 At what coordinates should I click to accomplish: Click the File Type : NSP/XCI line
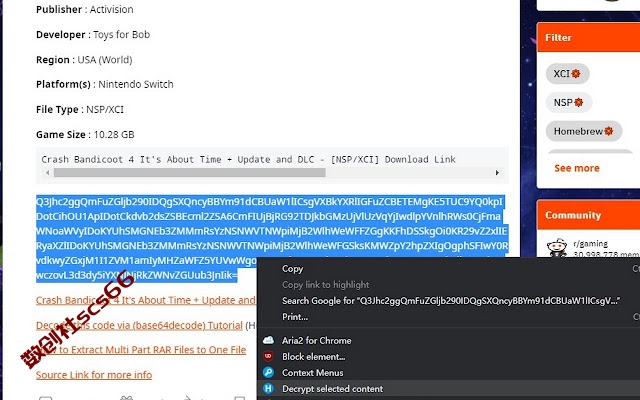coord(80,109)
